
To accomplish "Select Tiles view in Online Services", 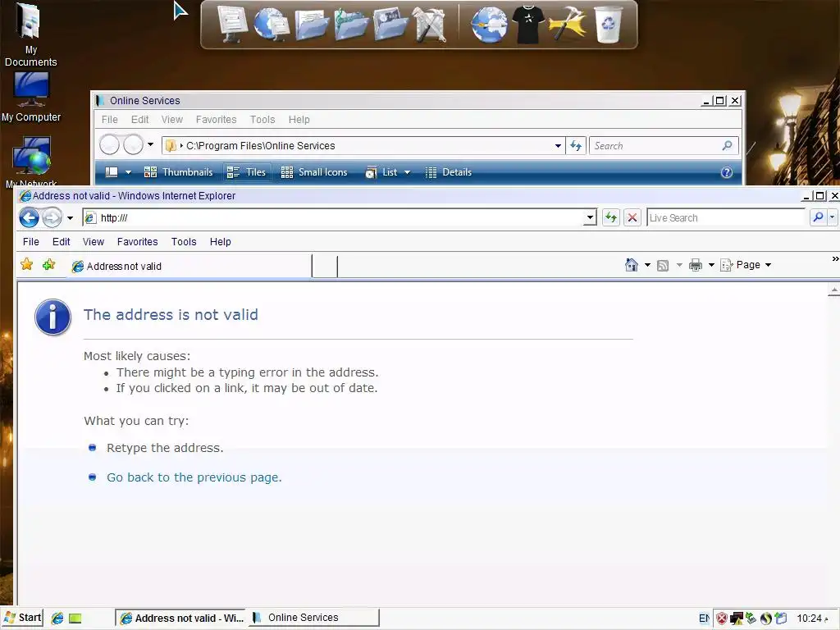I will pyautogui.click(x=246, y=172).
